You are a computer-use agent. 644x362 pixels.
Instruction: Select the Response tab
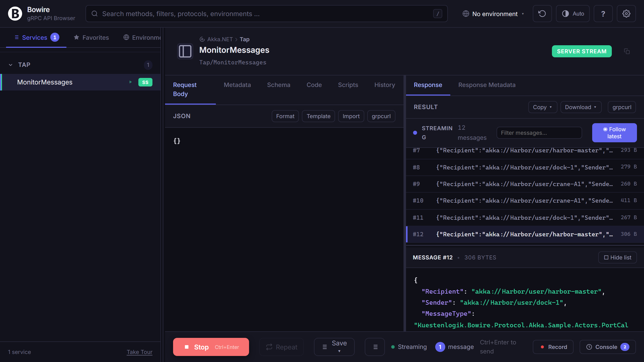(428, 85)
